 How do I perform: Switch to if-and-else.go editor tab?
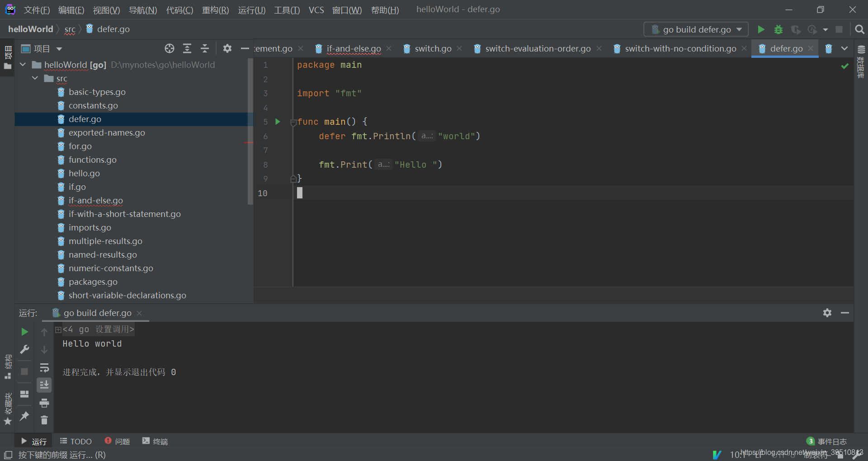tap(354, 48)
